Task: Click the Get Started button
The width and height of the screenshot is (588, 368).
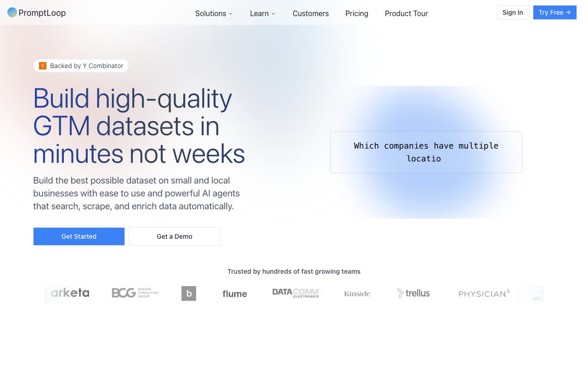Action: click(79, 236)
